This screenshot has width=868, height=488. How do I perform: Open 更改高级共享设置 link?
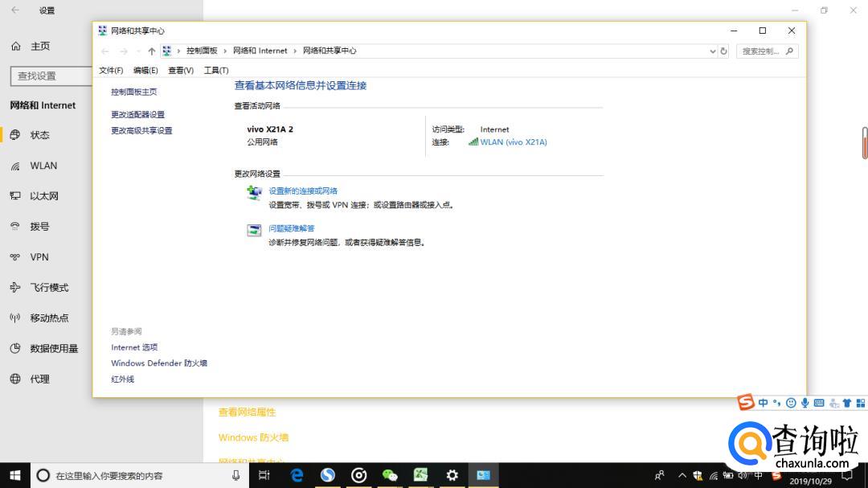[x=141, y=131]
